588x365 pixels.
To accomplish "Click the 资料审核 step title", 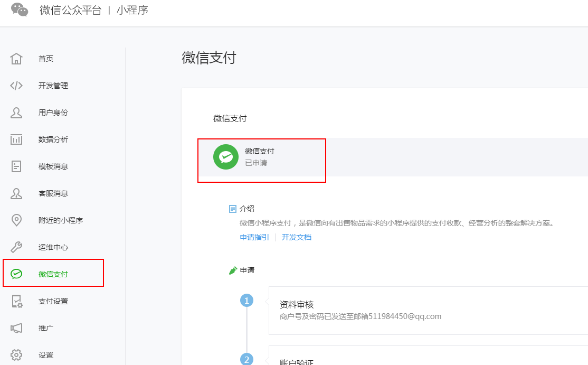I will pos(297,305).
